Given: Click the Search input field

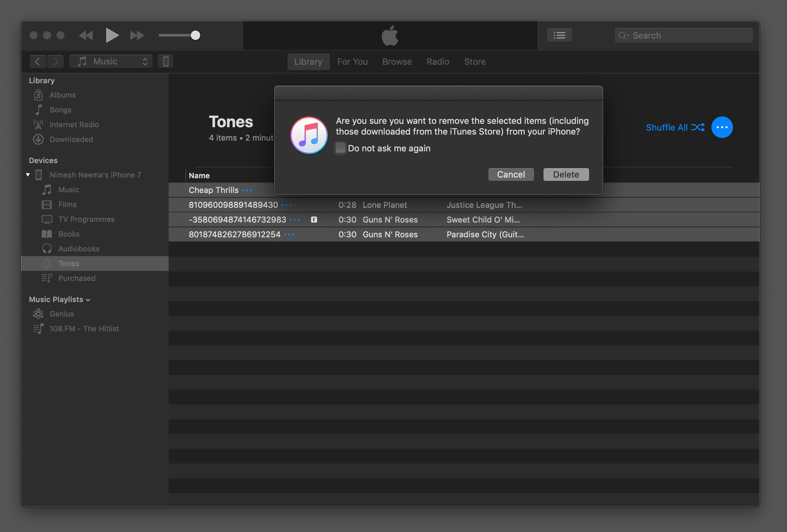Looking at the screenshot, I should (688, 36).
